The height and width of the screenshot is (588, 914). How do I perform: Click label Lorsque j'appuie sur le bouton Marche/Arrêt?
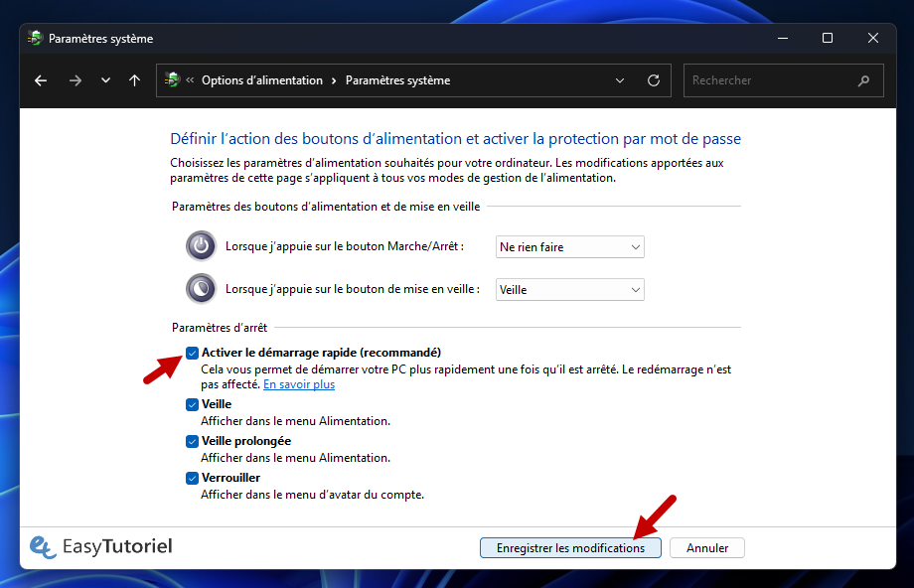pyautogui.click(x=345, y=246)
